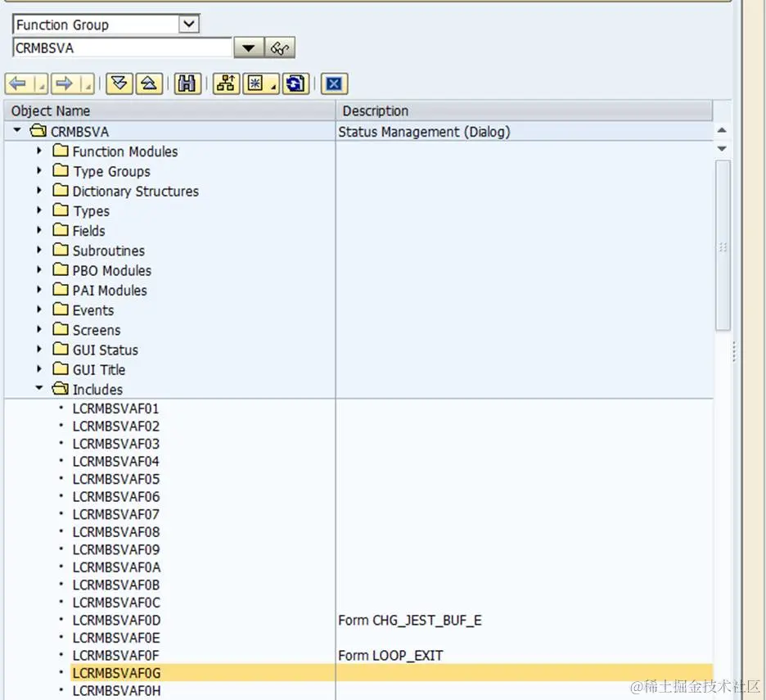Expand the GUI Status folder
Viewport: 766px width, 700px height.
coord(39,349)
